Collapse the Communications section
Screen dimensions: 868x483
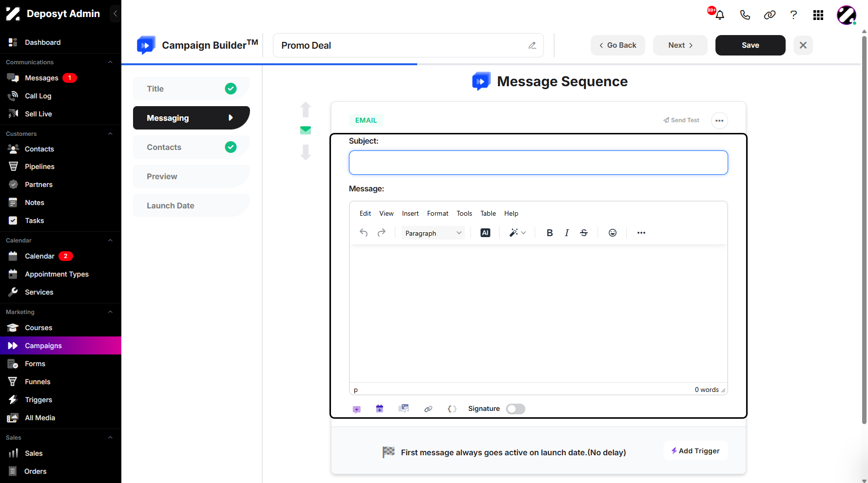(x=110, y=62)
